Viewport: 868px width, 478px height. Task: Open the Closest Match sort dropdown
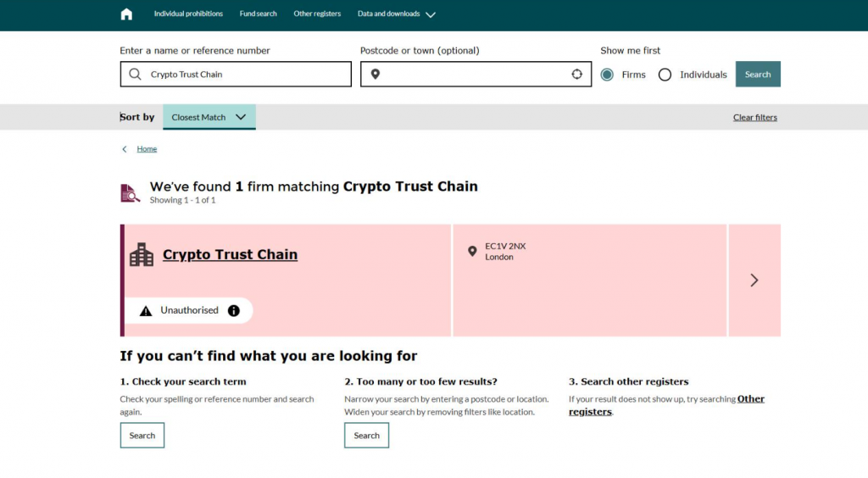209,117
